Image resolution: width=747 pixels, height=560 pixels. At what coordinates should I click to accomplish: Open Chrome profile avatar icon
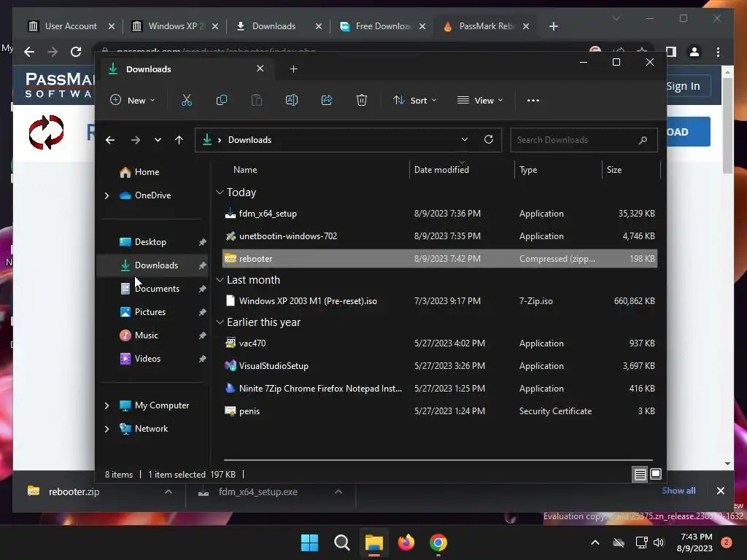(x=694, y=52)
